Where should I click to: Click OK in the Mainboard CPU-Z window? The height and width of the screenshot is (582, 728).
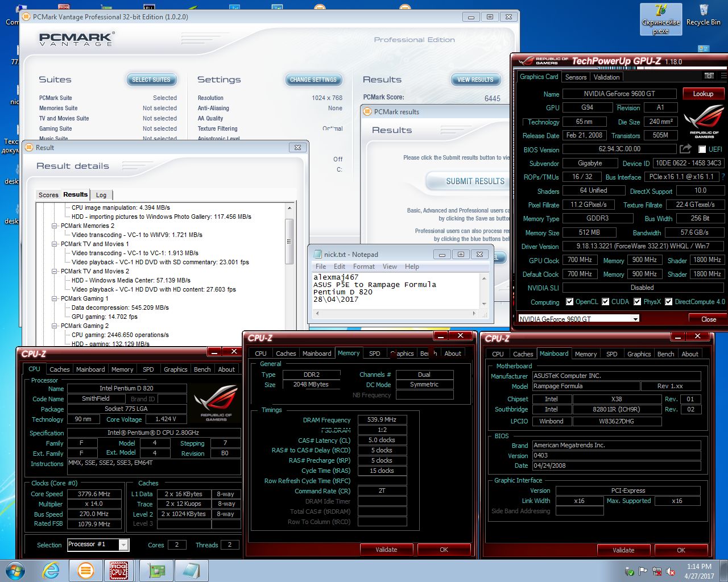click(681, 550)
